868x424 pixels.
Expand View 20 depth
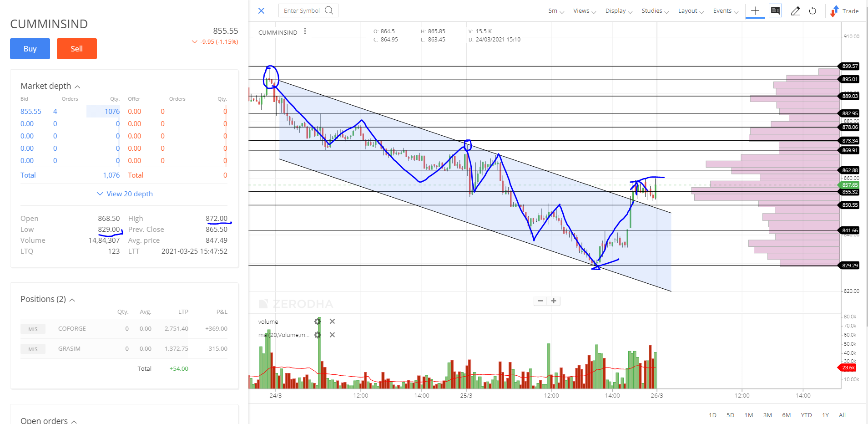pos(125,194)
